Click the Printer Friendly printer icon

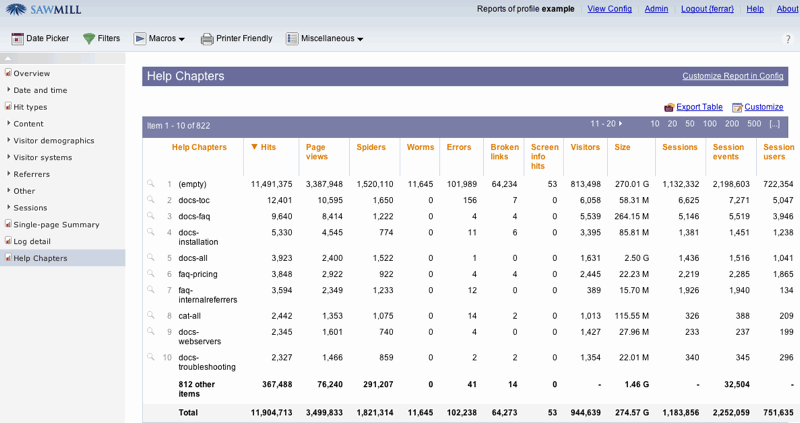click(207, 39)
